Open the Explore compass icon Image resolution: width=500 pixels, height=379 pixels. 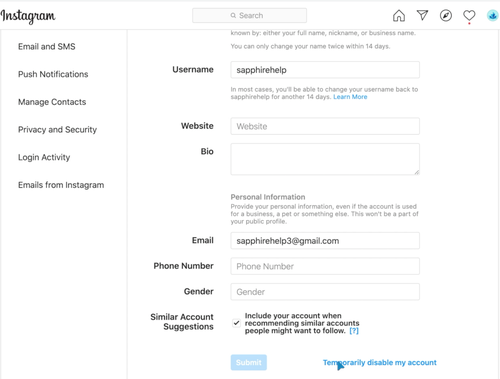446,15
